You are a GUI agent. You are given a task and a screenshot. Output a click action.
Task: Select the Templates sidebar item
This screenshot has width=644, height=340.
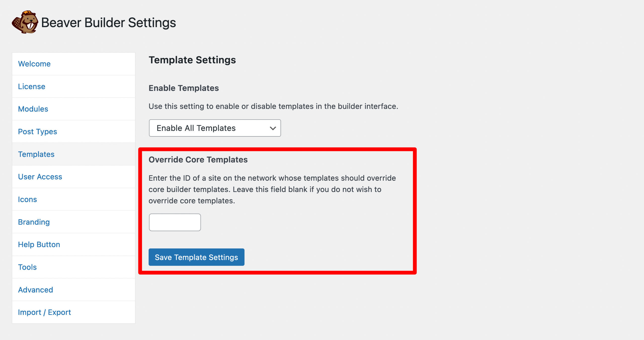click(x=36, y=154)
